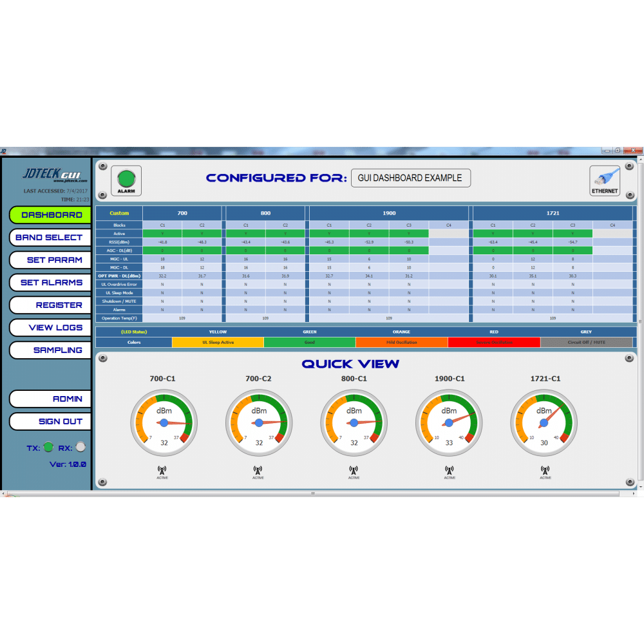Click the ETHERNET connection icon
Image resolution: width=644 pixels, height=644 pixels.
tap(605, 180)
